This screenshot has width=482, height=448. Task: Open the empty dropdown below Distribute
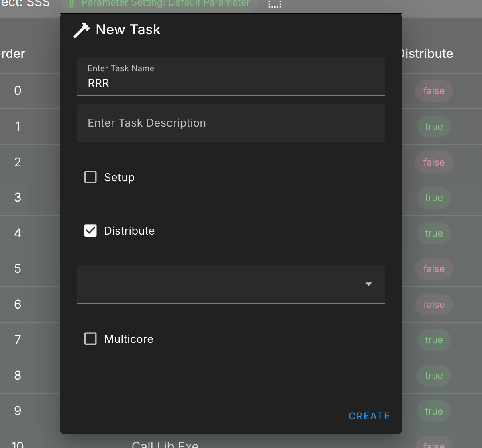(231, 284)
